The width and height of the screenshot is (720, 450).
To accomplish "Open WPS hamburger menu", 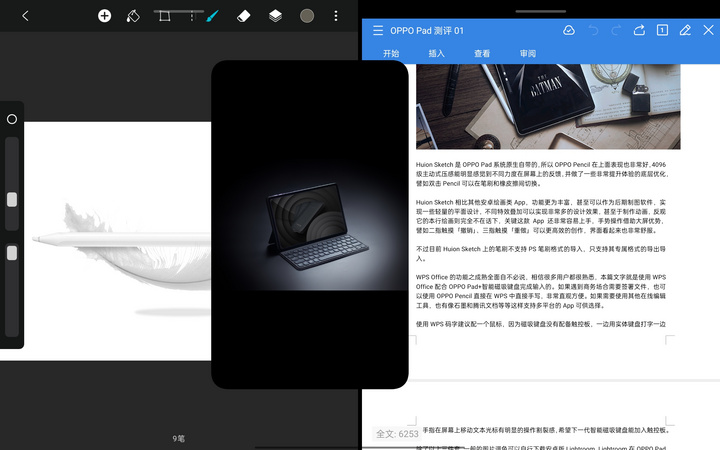I will tap(378, 31).
